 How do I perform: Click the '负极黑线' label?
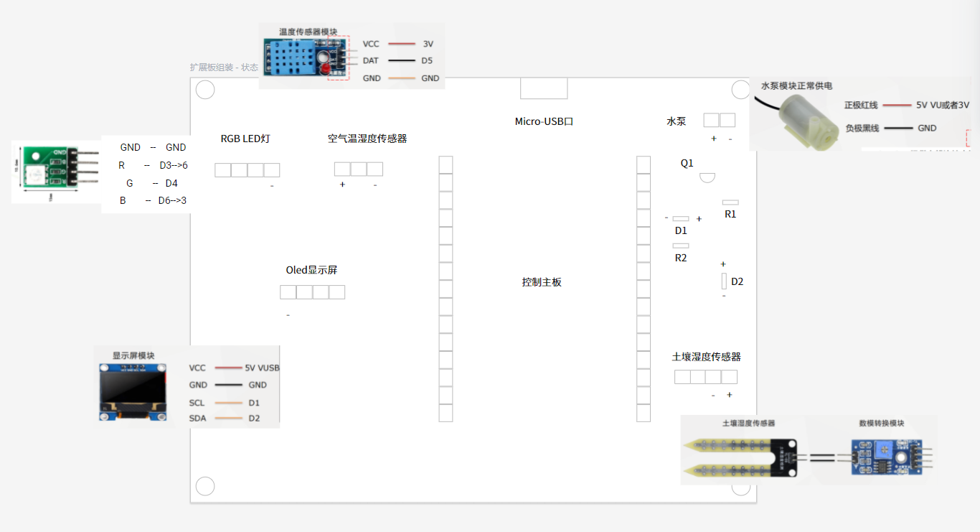click(861, 129)
